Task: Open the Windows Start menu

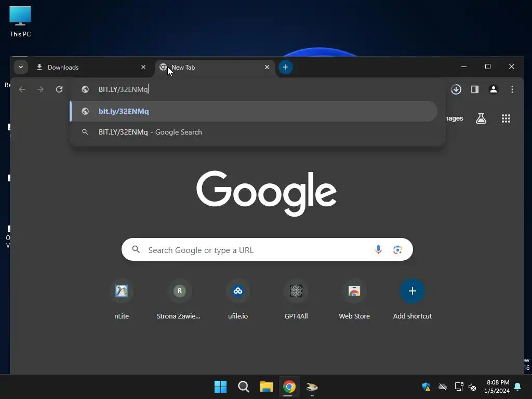Action: click(x=220, y=387)
